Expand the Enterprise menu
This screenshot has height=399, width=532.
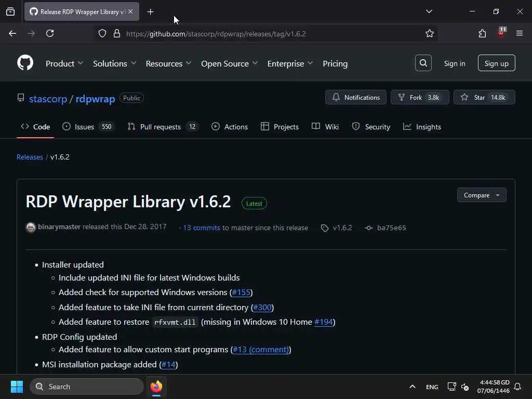click(x=290, y=63)
